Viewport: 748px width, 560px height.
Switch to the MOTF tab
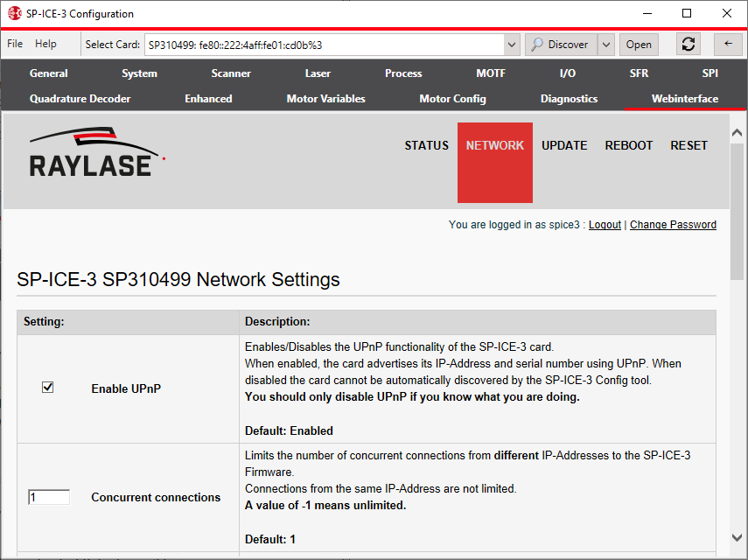point(491,73)
